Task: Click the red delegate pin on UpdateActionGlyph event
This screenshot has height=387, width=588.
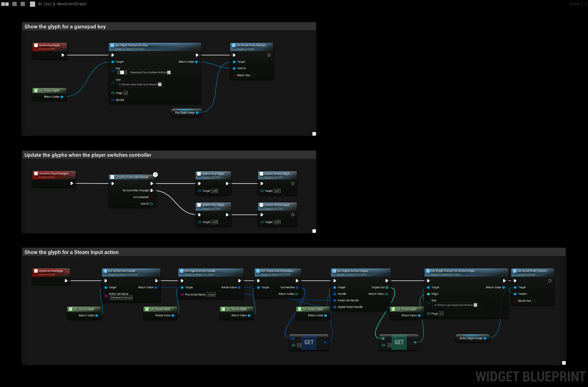Action: click(68, 272)
